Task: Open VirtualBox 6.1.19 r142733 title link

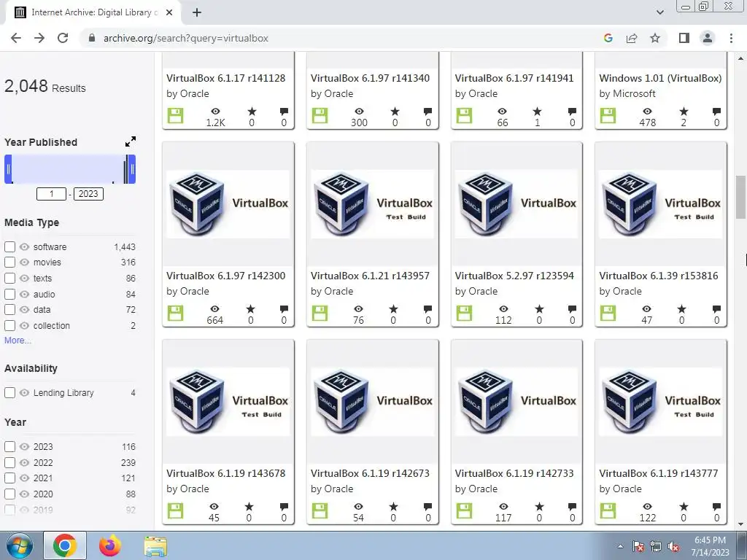Action: pos(514,473)
